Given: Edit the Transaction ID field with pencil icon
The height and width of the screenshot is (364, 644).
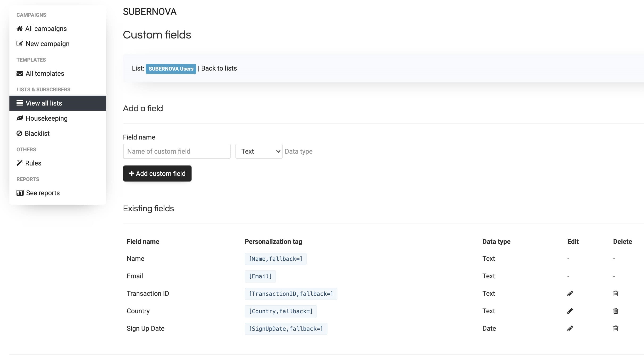Looking at the screenshot, I should (x=570, y=293).
